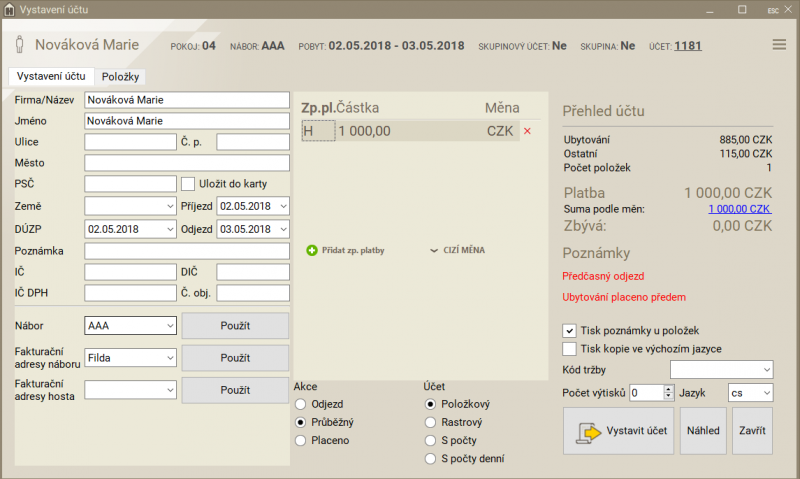Expand the CIZÍ MĚNA section
The height and width of the screenshot is (479, 800).
[457, 250]
